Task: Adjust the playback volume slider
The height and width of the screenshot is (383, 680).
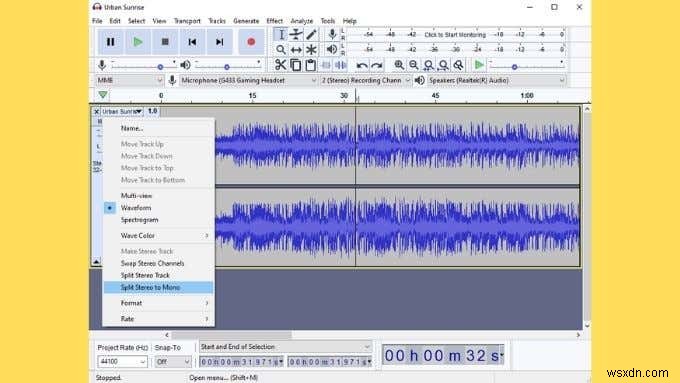Action: click(x=228, y=66)
